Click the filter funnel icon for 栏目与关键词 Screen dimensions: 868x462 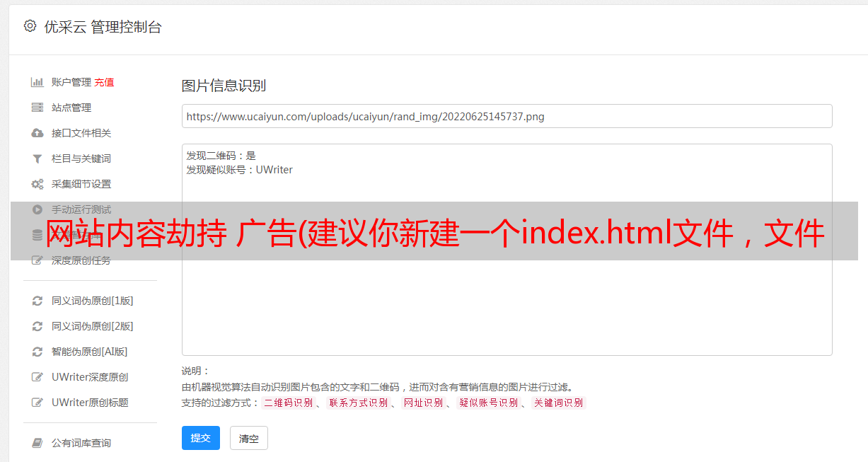coord(37,158)
